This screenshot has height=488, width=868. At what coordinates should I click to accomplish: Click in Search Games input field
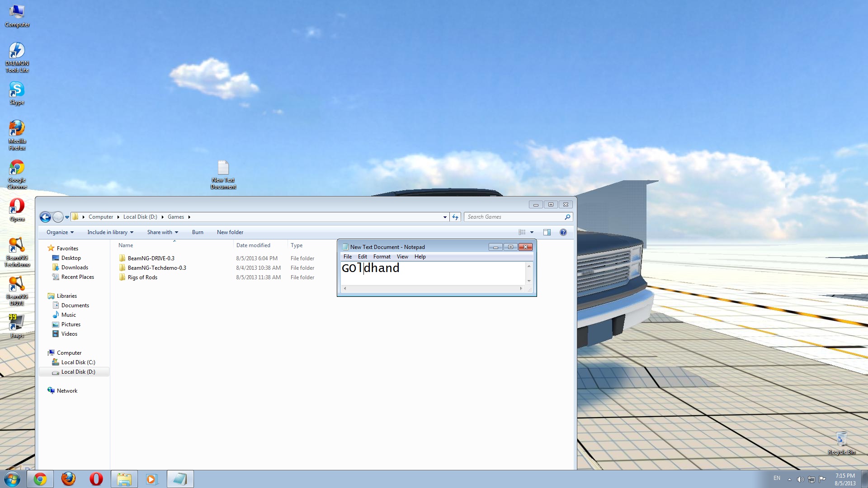[x=514, y=217]
